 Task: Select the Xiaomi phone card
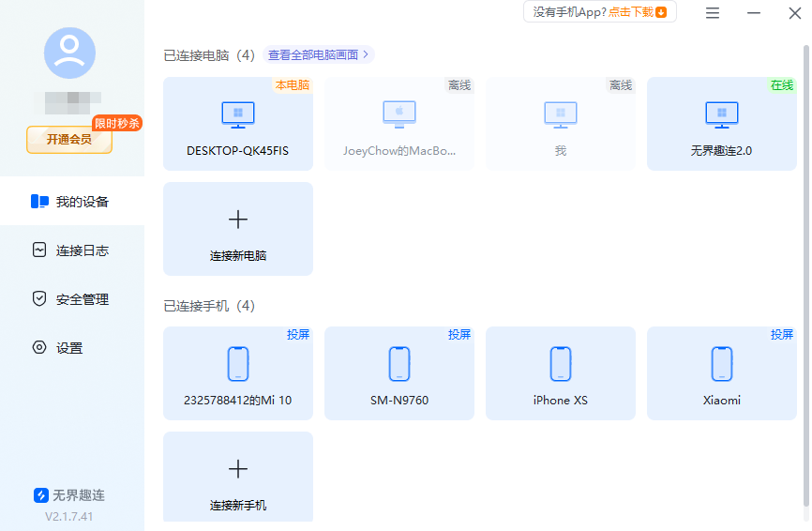[721, 373]
